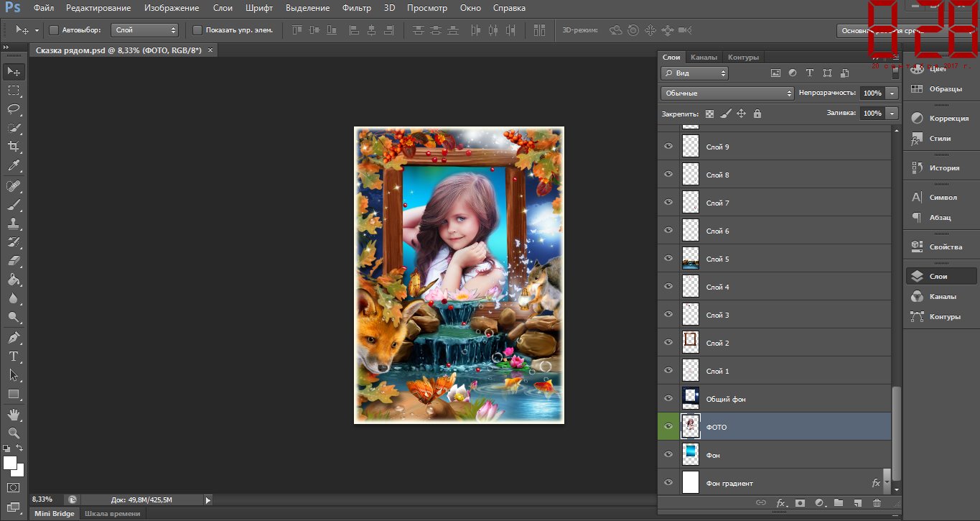The width and height of the screenshot is (980, 521).
Task: Create a new layer
Action: click(x=857, y=503)
